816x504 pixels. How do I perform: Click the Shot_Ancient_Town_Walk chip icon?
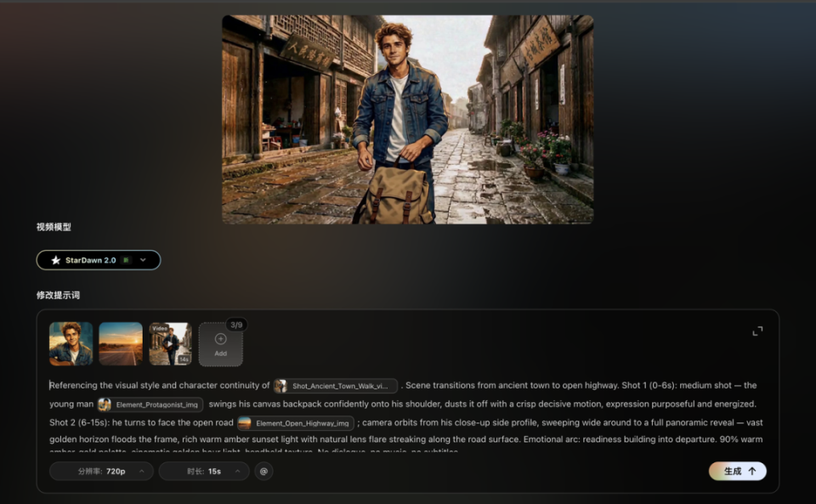tap(280, 386)
